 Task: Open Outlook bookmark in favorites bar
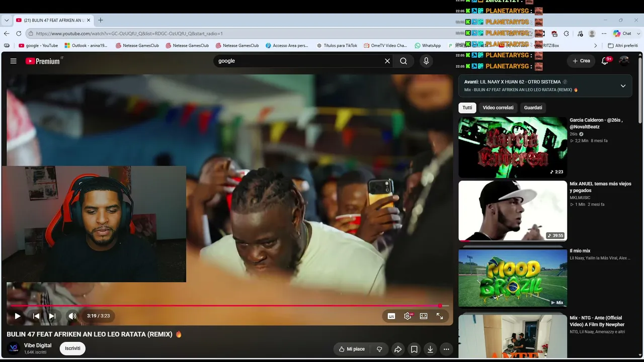click(x=86, y=45)
